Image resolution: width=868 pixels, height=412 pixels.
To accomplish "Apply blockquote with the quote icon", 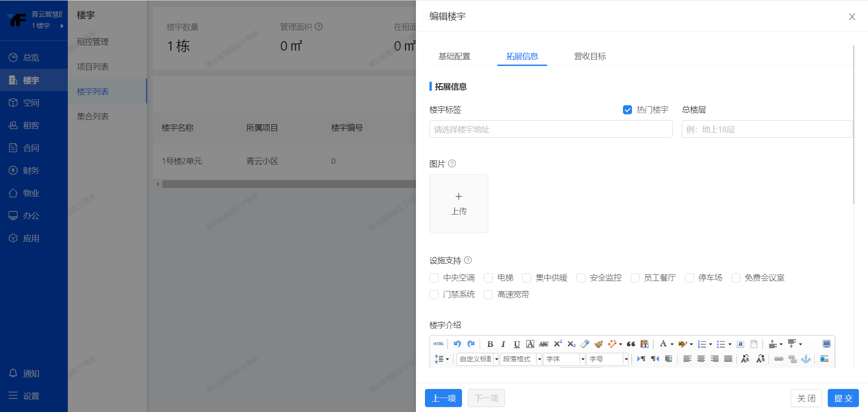I will 631,344.
